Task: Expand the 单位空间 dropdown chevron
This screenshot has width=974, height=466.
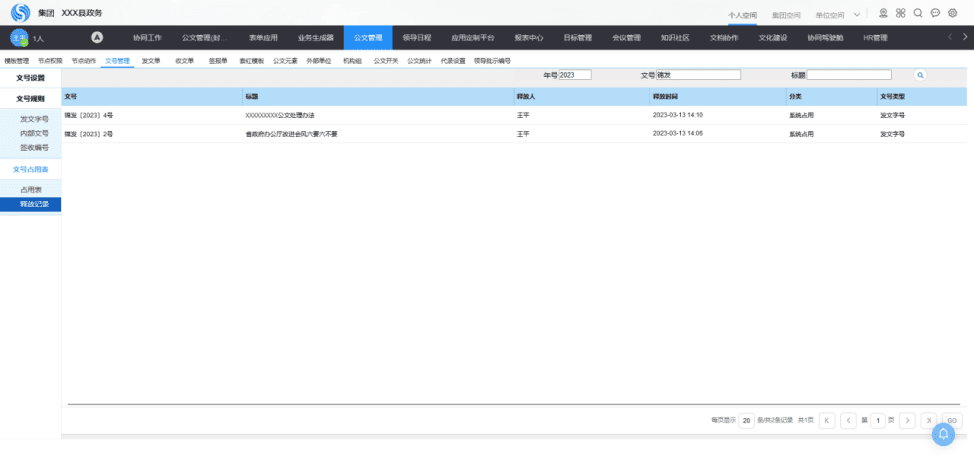Action: tap(857, 14)
